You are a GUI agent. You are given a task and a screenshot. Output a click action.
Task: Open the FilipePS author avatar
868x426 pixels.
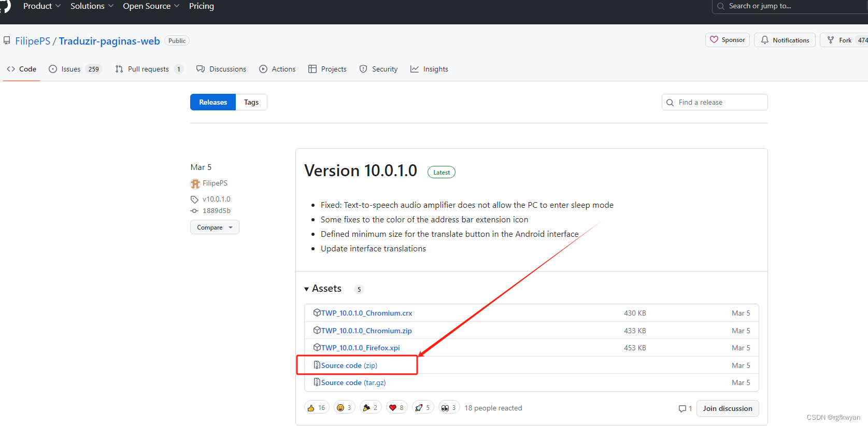pos(195,183)
